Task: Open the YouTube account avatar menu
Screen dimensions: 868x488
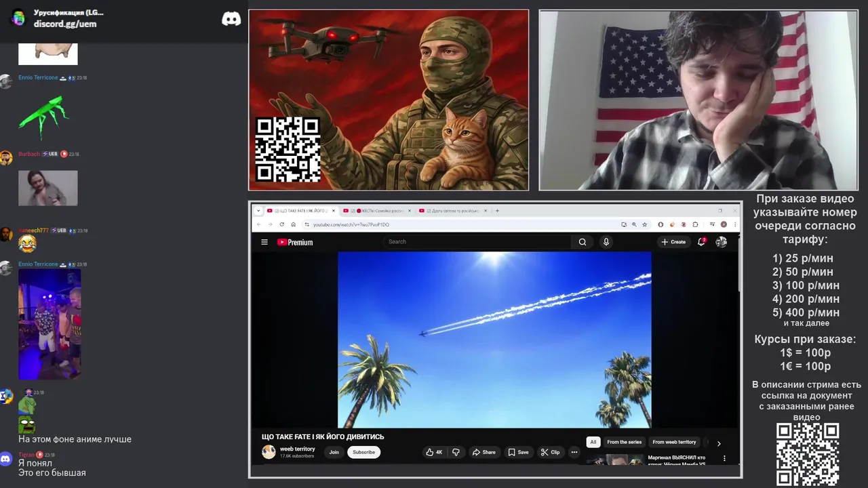Action: pos(721,242)
